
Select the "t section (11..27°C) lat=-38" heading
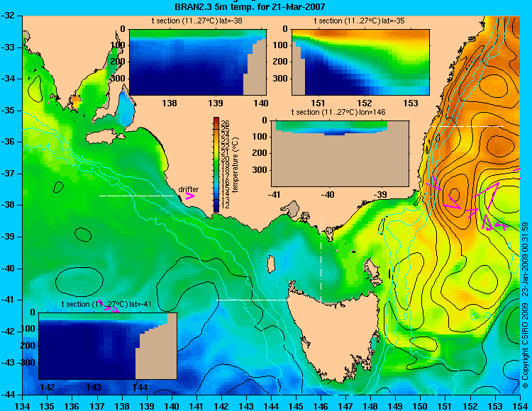tap(196, 21)
